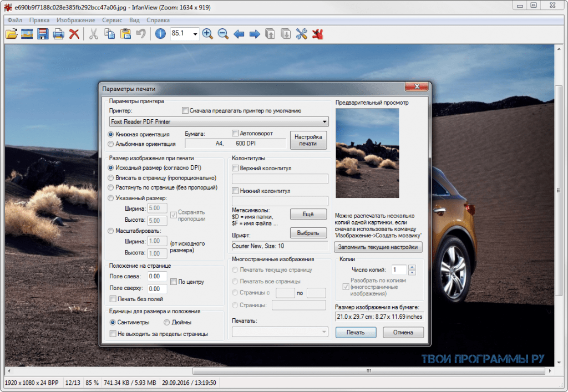Open the zoom percentage 85.1 dropdown
Viewport: 568px width, 392px height.
pyautogui.click(x=195, y=34)
